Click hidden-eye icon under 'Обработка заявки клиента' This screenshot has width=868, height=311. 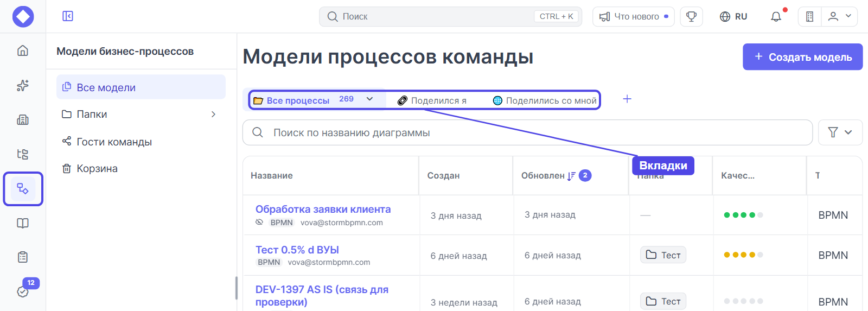click(x=259, y=223)
